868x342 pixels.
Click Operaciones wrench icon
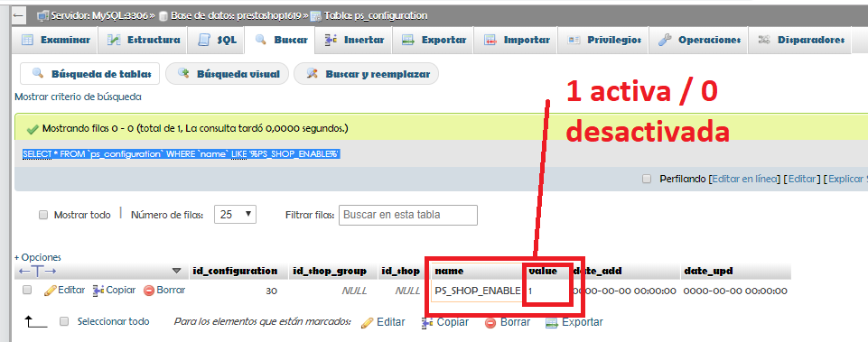[665, 40]
